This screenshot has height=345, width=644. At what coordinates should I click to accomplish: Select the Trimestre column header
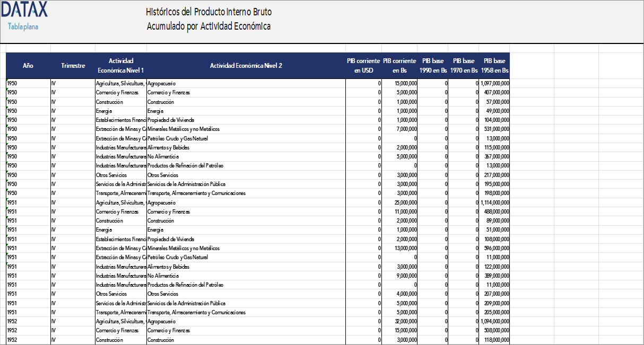tap(73, 66)
